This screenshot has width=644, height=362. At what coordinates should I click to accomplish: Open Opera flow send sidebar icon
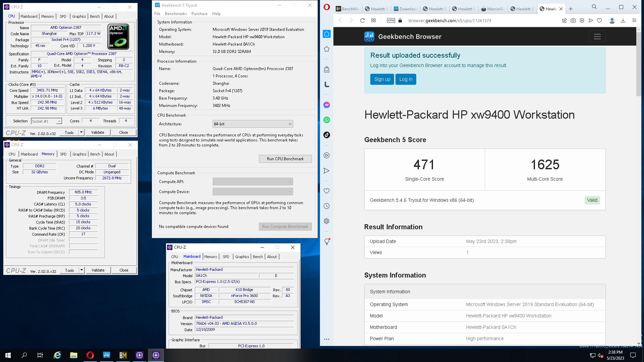click(x=327, y=171)
